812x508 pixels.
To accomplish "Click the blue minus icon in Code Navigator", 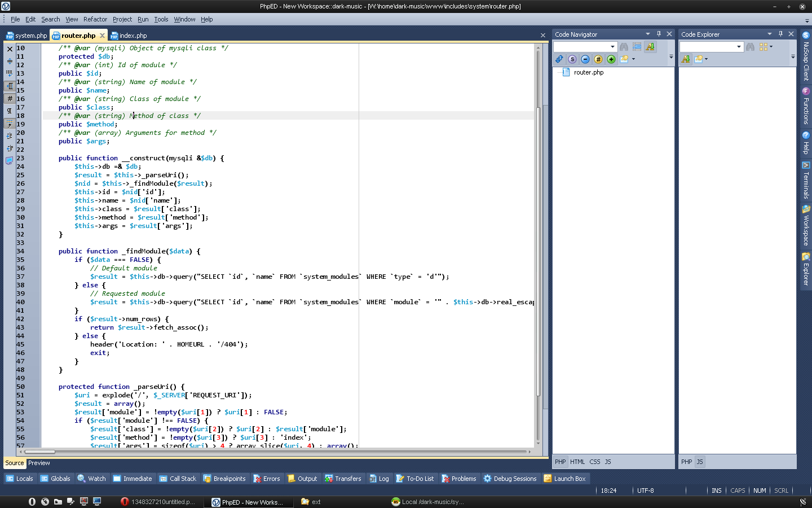I will (585, 59).
